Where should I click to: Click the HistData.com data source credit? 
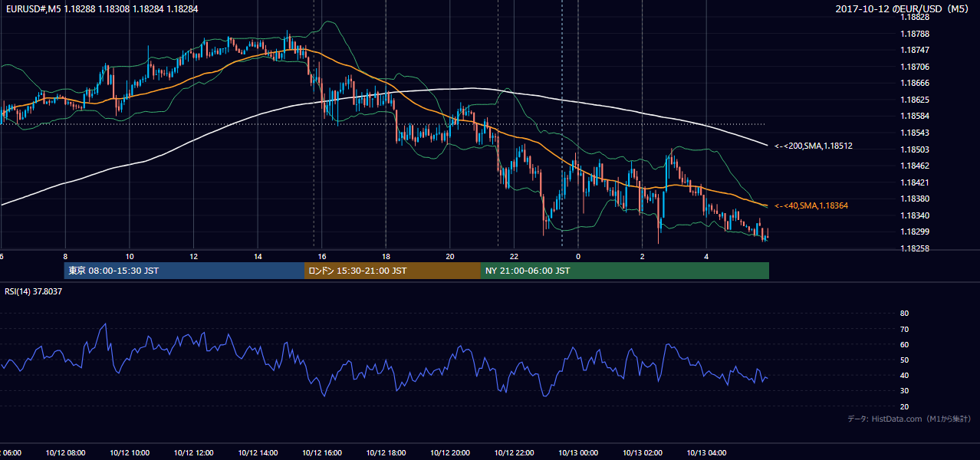coord(909,419)
